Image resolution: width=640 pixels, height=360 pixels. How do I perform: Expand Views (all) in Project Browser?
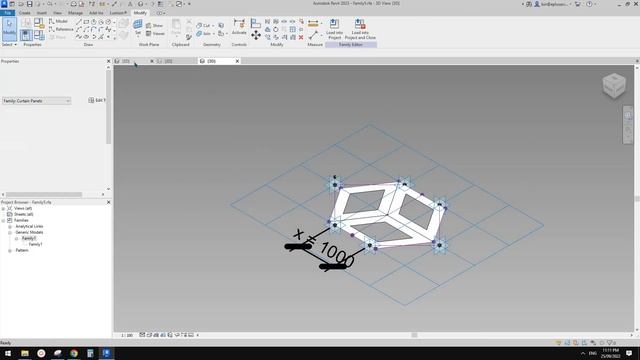pyautogui.click(x=3, y=209)
